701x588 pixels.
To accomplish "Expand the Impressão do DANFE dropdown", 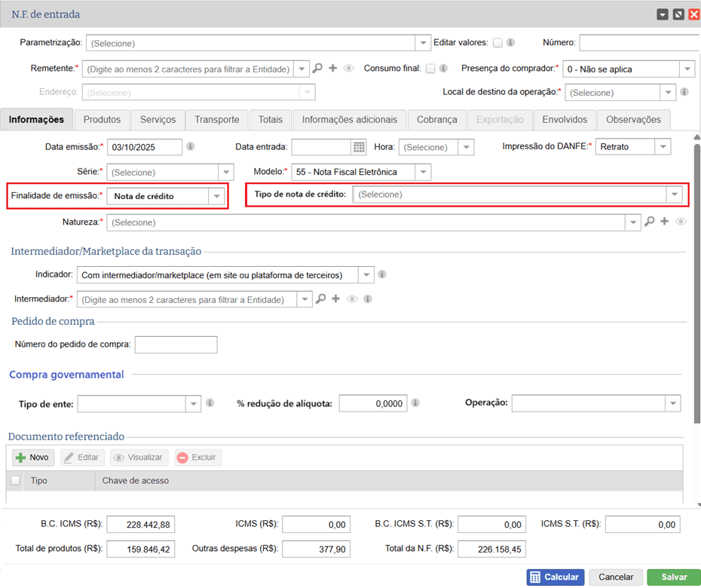I will [x=662, y=147].
